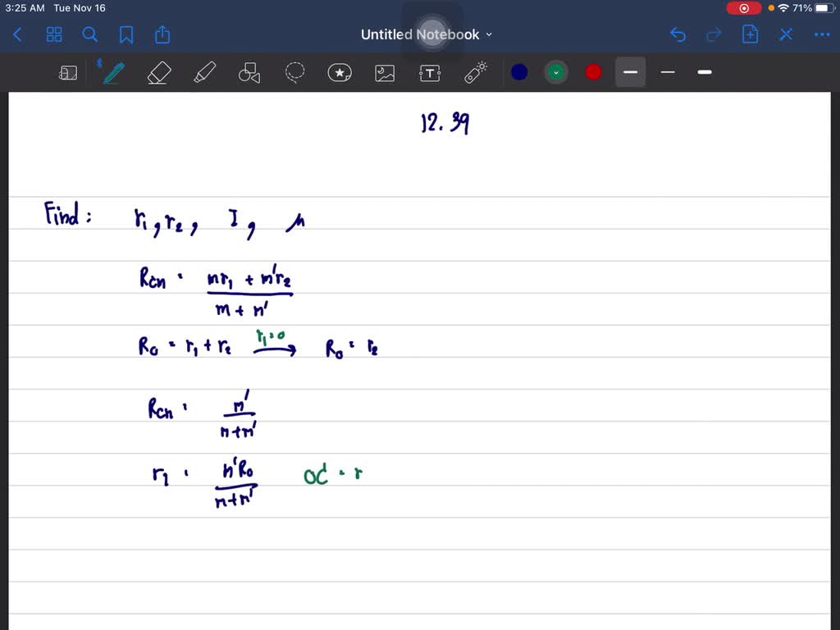Open the Share menu
This screenshot has height=630, width=840.
[x=162, y=34]
